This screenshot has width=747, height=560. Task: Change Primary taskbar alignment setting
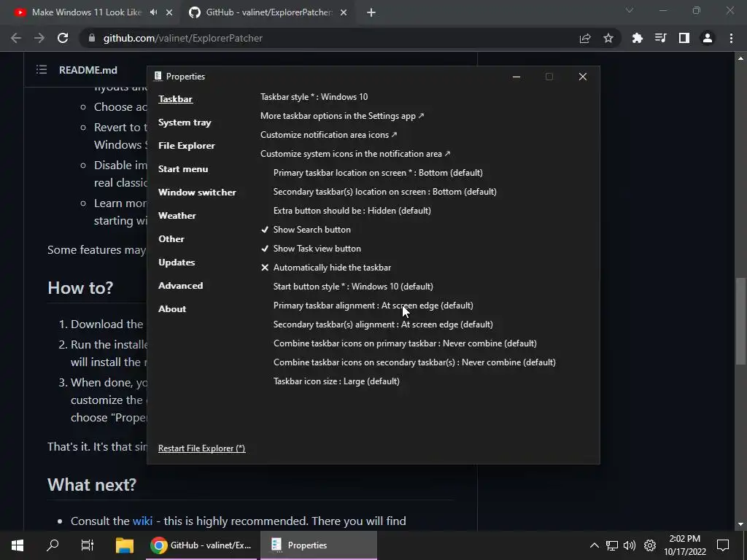click(373, 306)
